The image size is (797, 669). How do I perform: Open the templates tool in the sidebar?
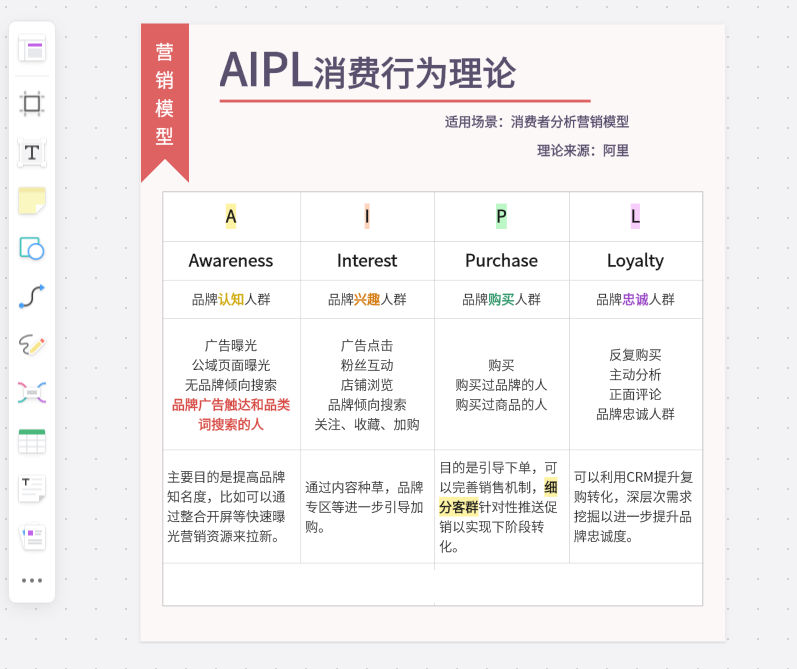click(x=32, y=49)
